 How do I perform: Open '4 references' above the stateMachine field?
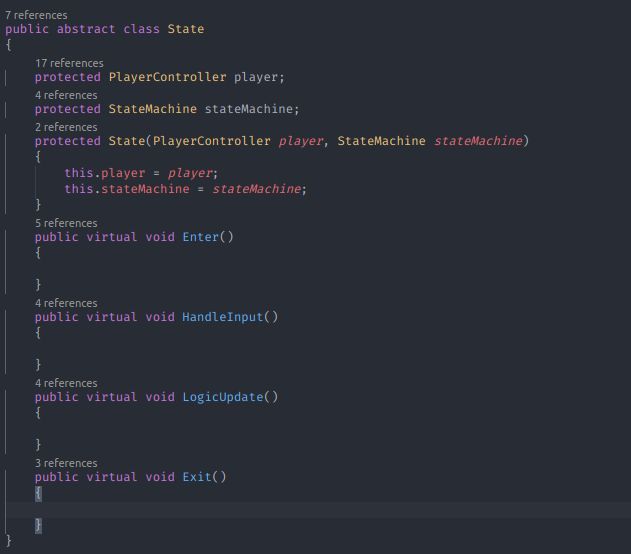66,95
